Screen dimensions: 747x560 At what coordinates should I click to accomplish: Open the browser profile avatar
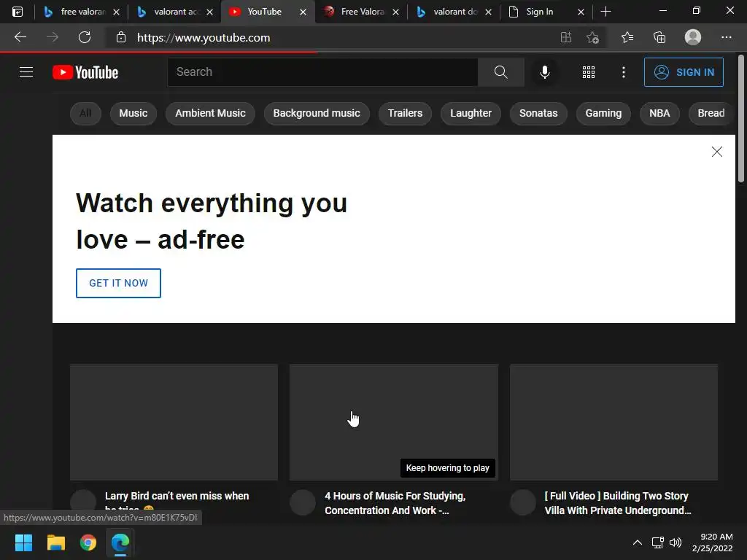click(x=693, y=37)
